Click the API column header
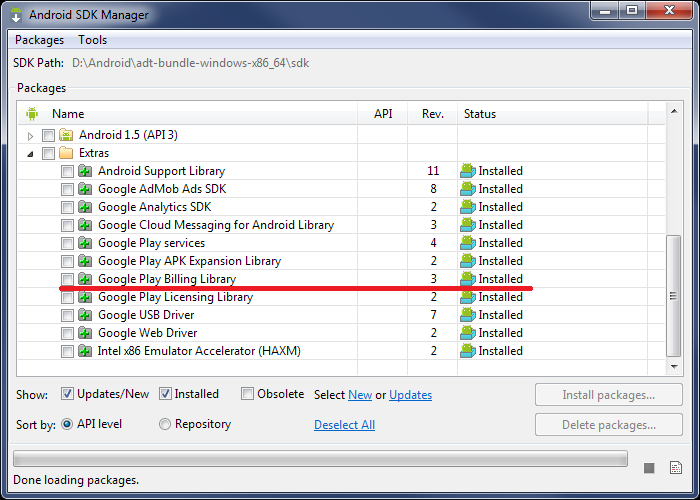This screenshot has height=500, width=700. coord(383,114)
